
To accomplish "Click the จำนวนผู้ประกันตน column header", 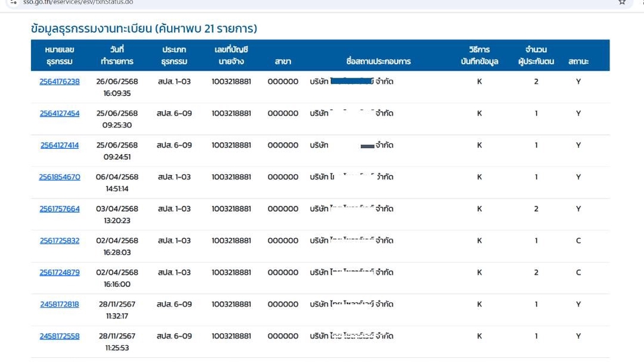I will click(536, 56).
